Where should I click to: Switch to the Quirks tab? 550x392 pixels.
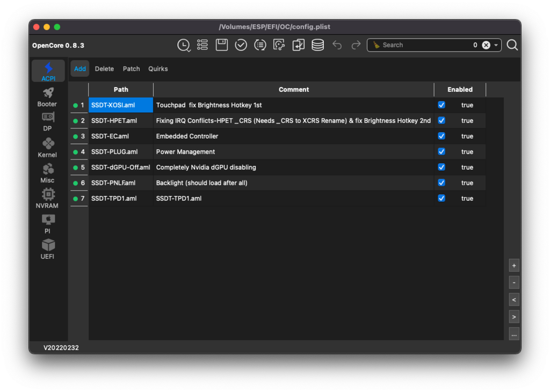pos(158,69)
